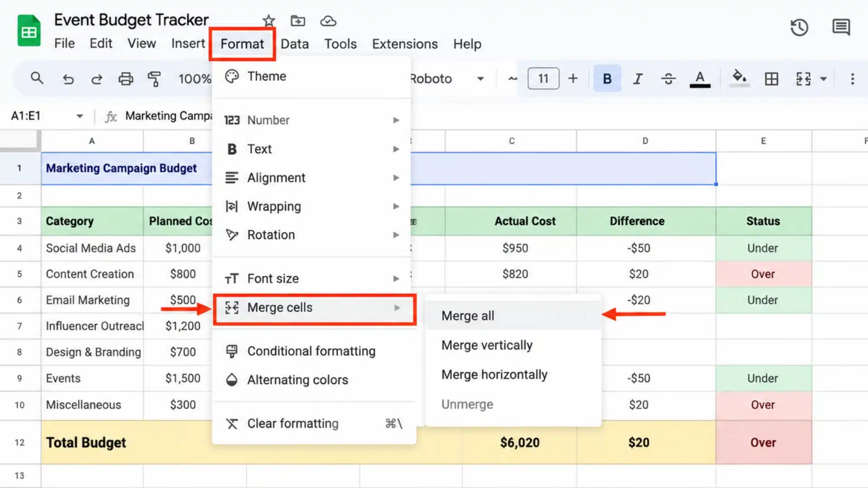Open the View menu
Viewport: 868px width, 488px height.
[142, 44]
